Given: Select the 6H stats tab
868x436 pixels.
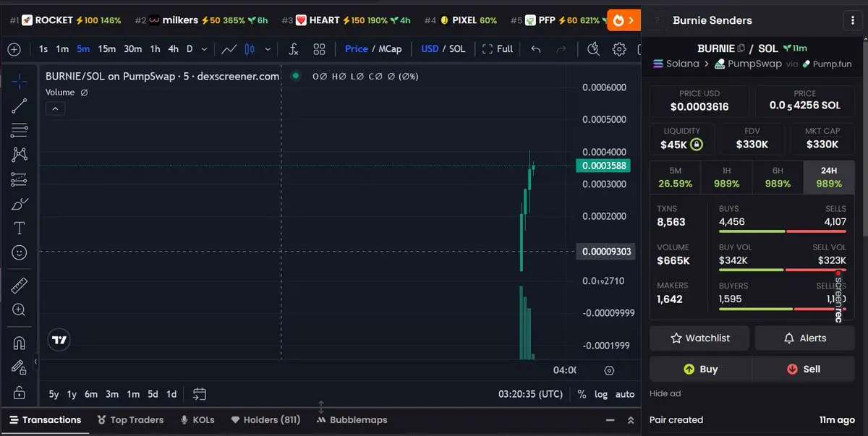Looking at the screenshot, I should (x=778, y=178).
